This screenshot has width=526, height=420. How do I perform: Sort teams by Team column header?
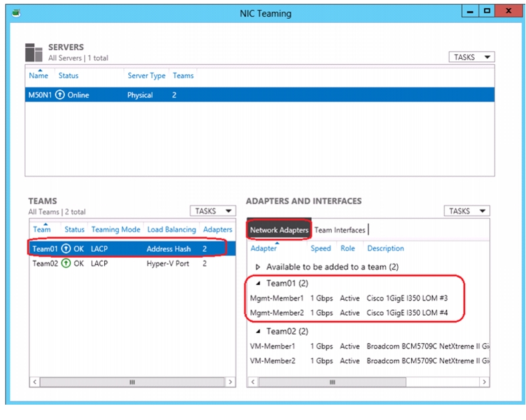tap(41, 230)
